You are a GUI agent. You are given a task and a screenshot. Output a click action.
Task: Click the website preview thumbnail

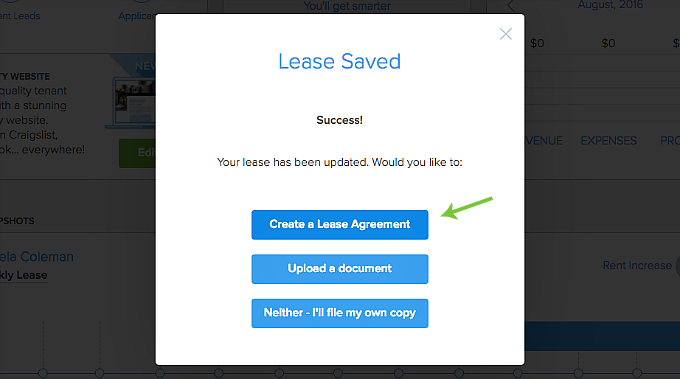point(134,102)
